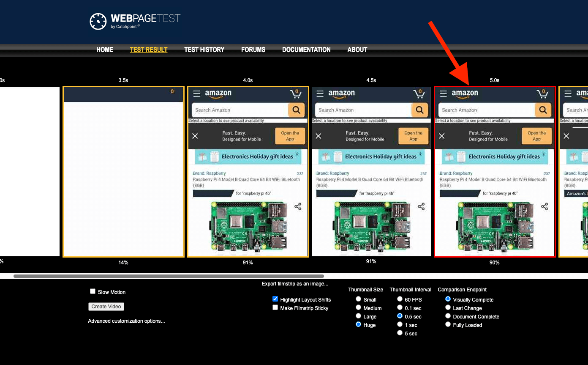Open DOCUMENTATION in the nav bar

(x=306, y=49)
